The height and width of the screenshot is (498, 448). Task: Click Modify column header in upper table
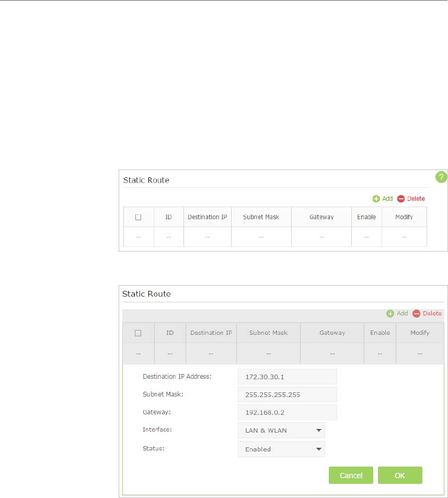pyautogui.click(x=404, y=217)
